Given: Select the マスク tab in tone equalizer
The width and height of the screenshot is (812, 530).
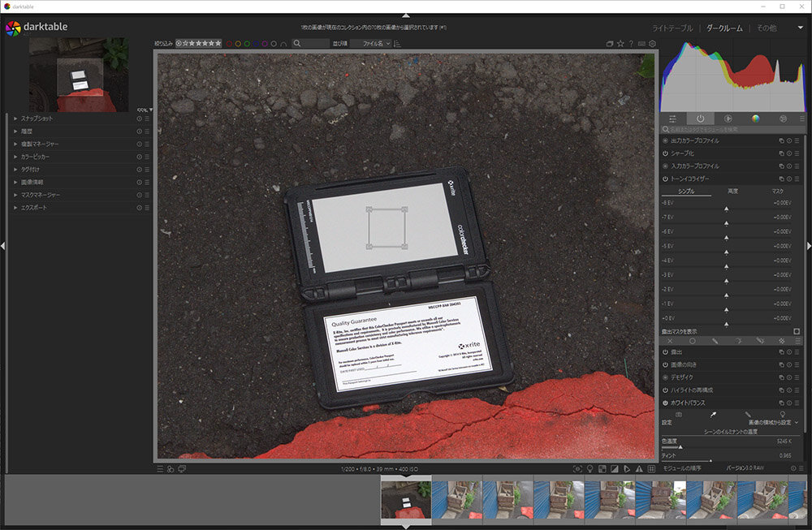Looking at the screenshot, I should pos(777,192).
